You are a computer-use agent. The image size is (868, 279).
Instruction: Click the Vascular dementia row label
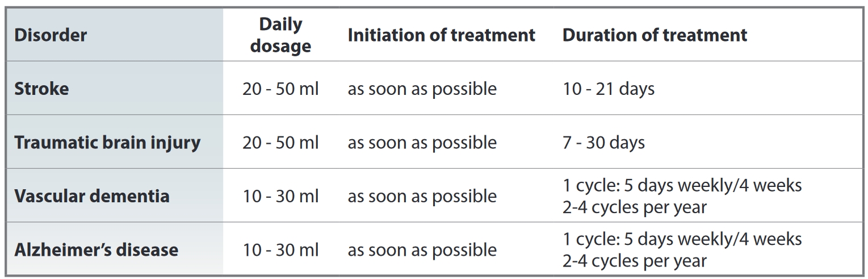pyautogui.click(x=92, y=196)
